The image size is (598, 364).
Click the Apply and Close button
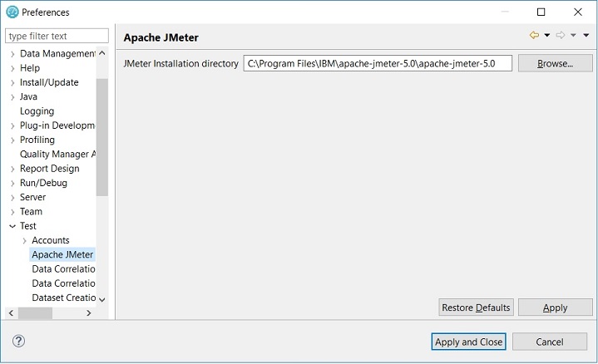pos(468,342)
